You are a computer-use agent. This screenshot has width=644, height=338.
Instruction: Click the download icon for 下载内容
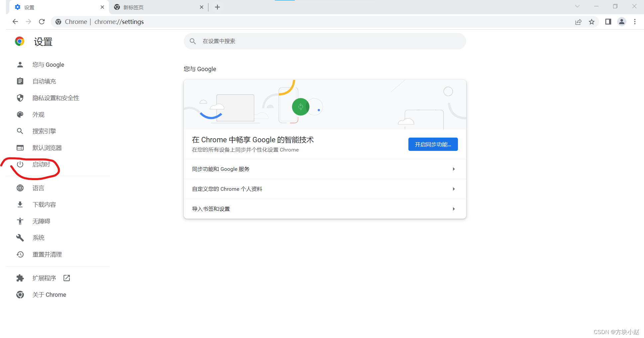[x=20, y=204]
